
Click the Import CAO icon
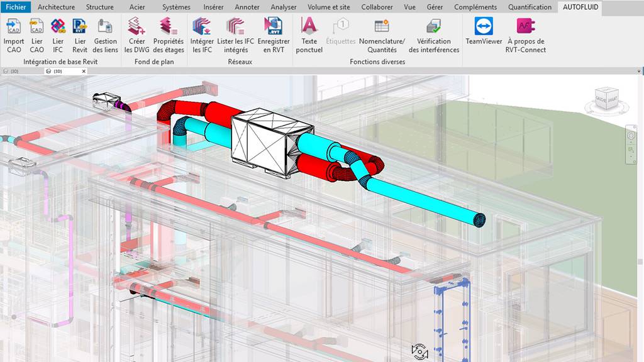14,27
